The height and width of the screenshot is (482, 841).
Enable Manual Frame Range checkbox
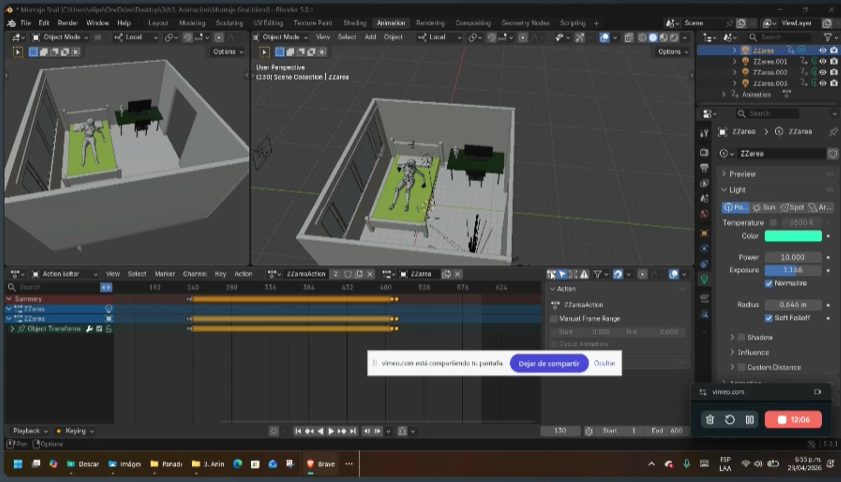[555, 318]
